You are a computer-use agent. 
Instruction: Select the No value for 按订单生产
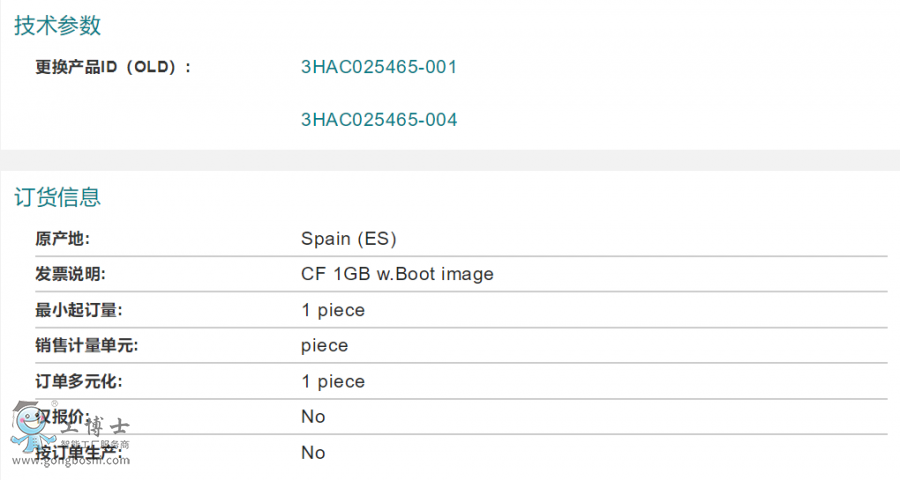pos(313,453)
